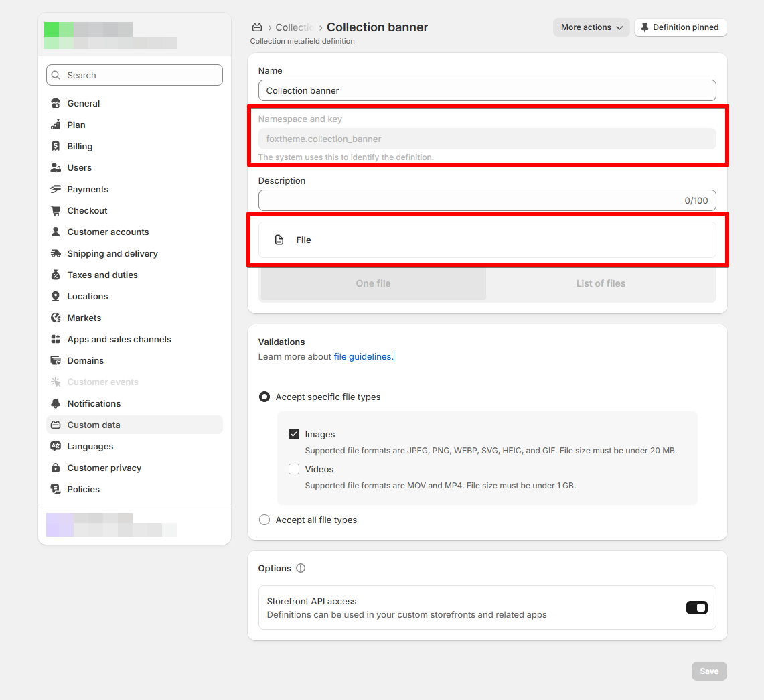Click the Notifications bell icon

pos(56,403)
